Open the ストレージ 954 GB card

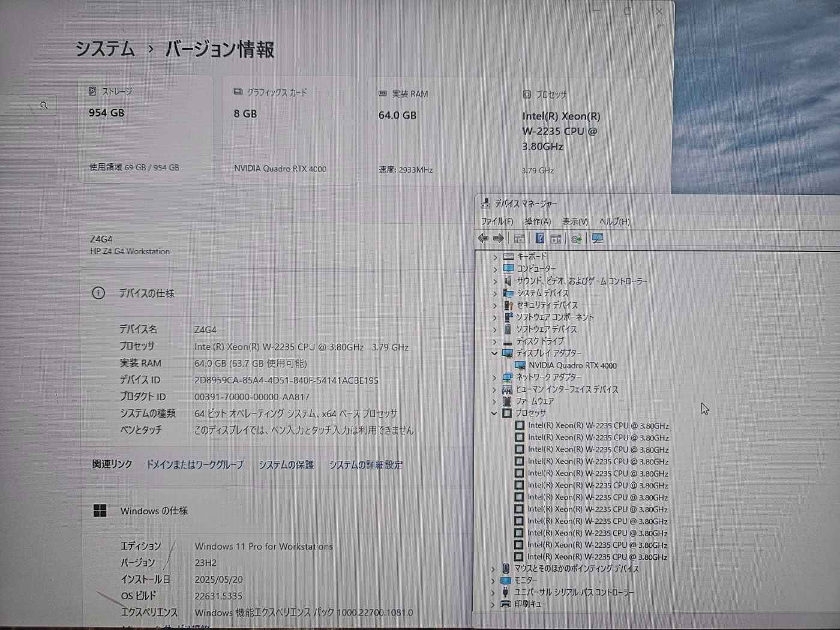click(146, 129)
